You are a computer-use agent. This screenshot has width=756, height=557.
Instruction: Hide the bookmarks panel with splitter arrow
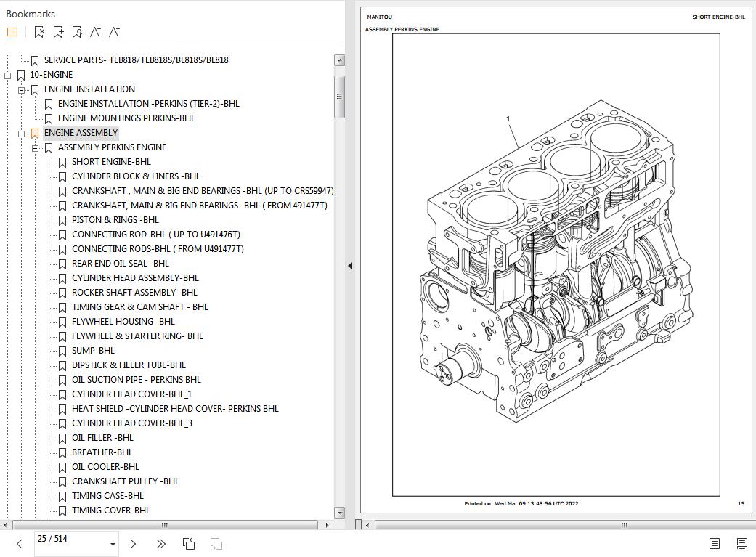coord(350,266)
